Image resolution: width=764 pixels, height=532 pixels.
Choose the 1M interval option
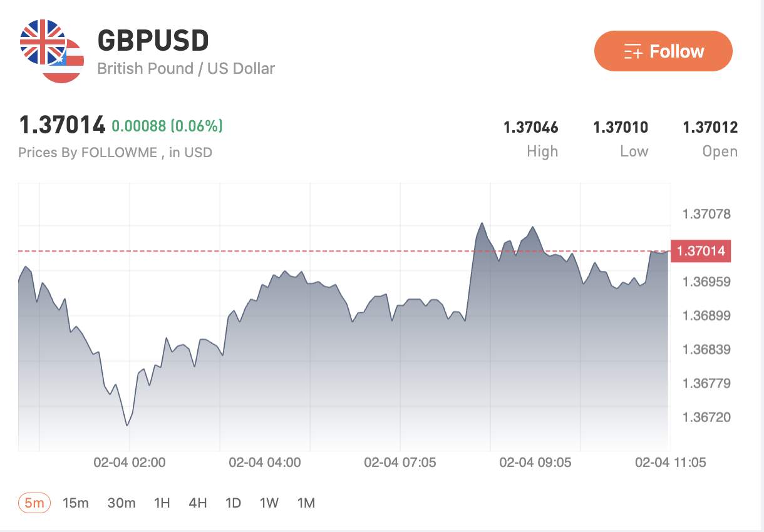click(306, 503)
